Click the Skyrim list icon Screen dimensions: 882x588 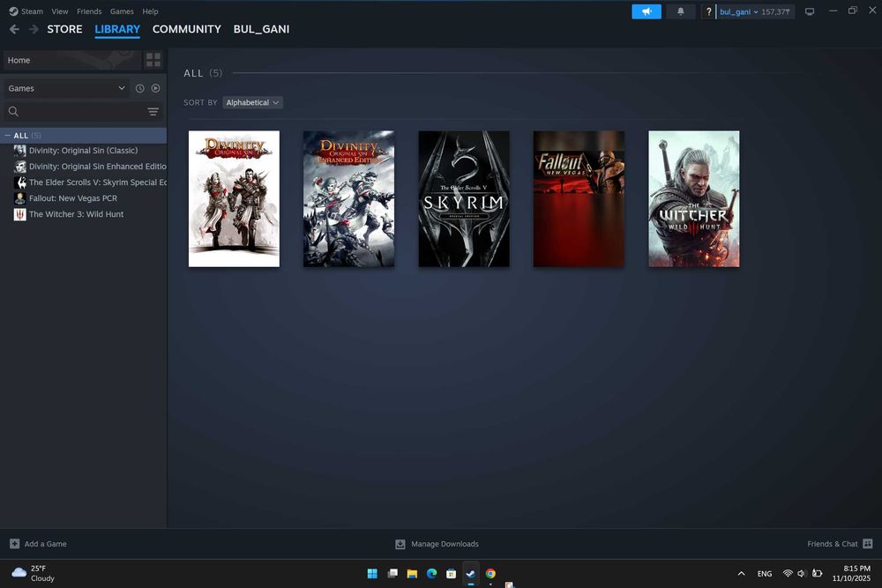coord(19,182)
